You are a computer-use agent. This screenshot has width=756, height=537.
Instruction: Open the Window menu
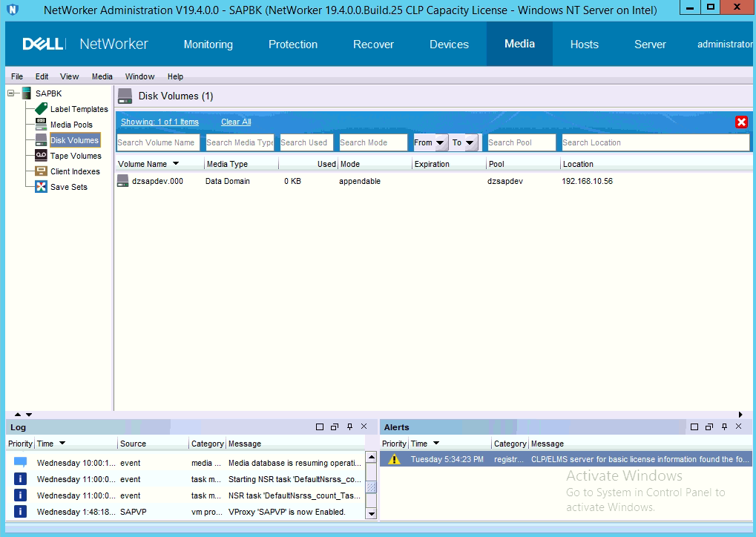click(x=139, y=76)
